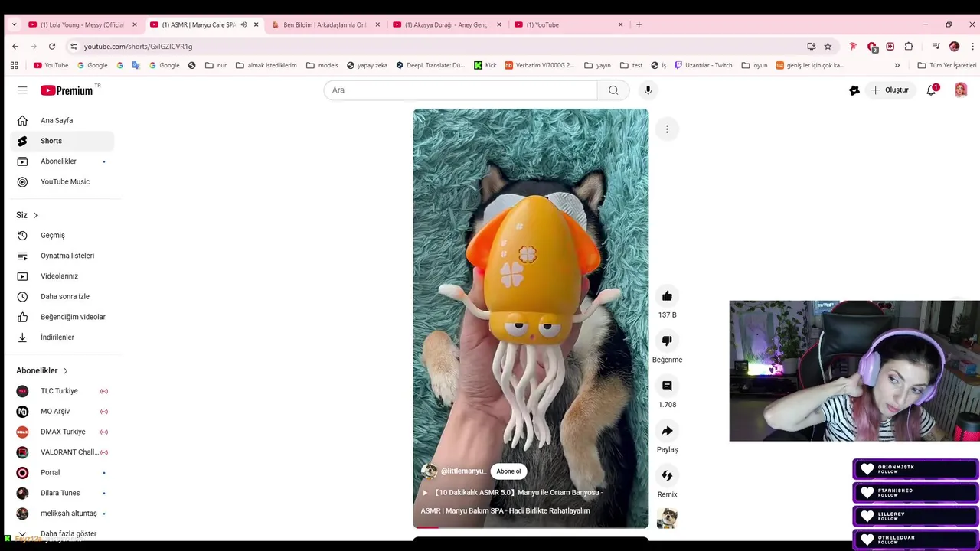
Task: Reload the page
Action: [52, 47]
